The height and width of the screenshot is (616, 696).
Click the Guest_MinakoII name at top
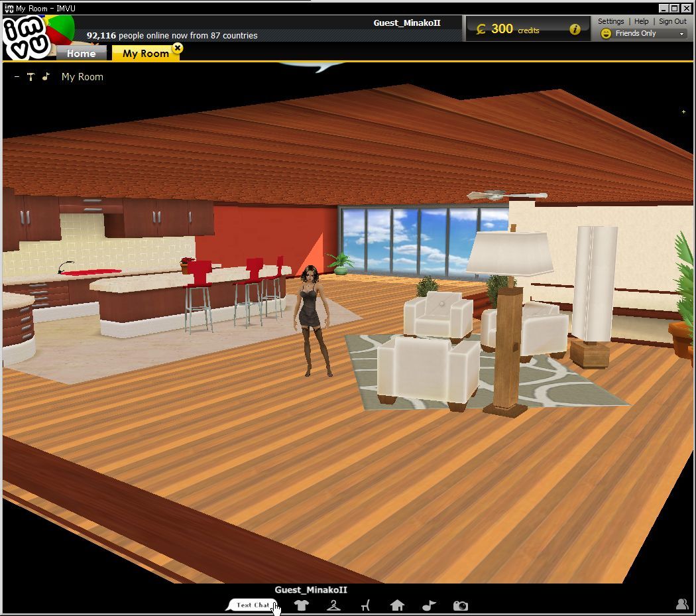[406, 23]
